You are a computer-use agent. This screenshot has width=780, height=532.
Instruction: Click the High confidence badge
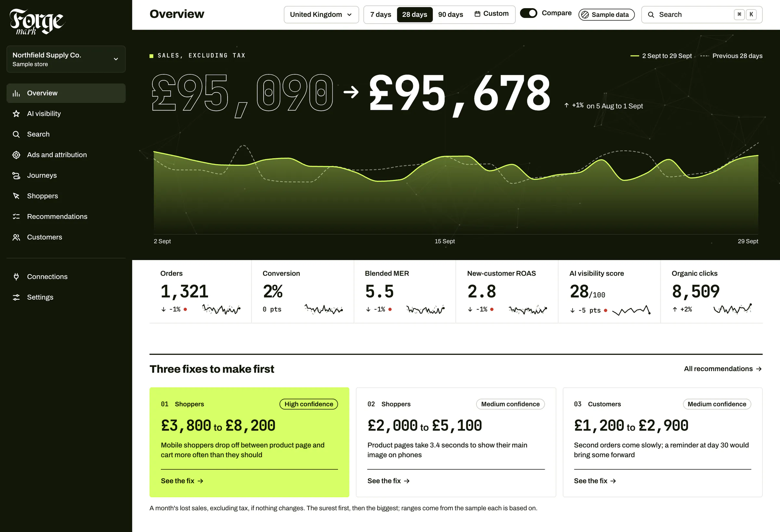(x=309, y=404)
